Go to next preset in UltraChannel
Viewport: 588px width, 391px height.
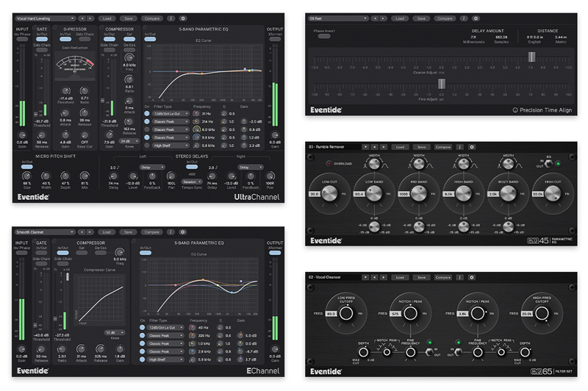[x=90, y=18]
